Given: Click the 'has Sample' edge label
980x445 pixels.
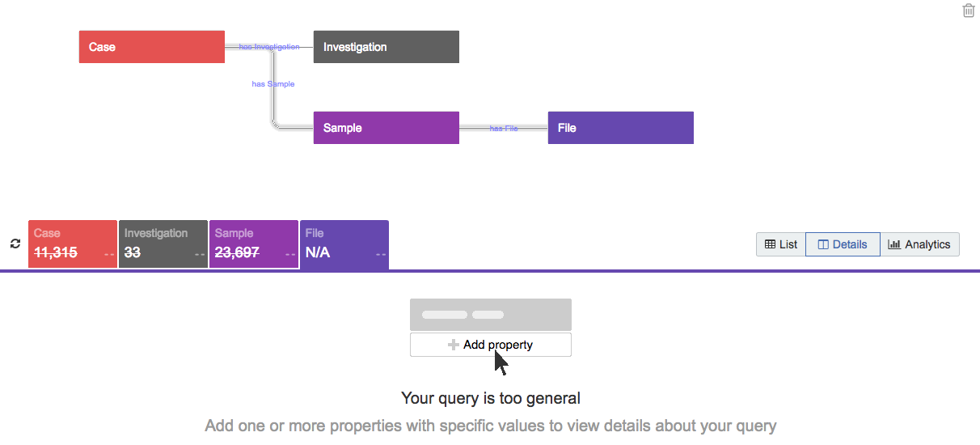Looking at the screenshot, I should pyautogui.click(x=273, y=83).
